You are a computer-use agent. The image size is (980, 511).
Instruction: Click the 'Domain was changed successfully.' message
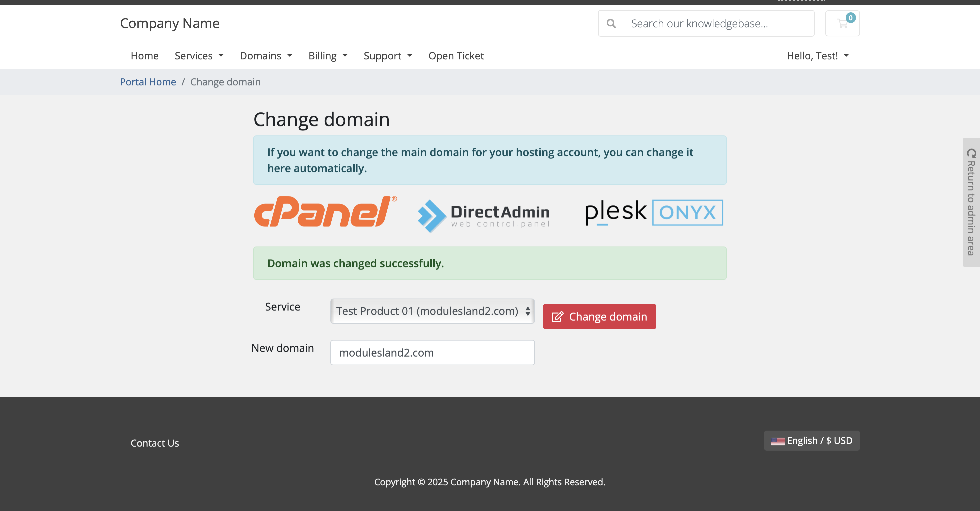pyautogui.click(x=355, y=263)
